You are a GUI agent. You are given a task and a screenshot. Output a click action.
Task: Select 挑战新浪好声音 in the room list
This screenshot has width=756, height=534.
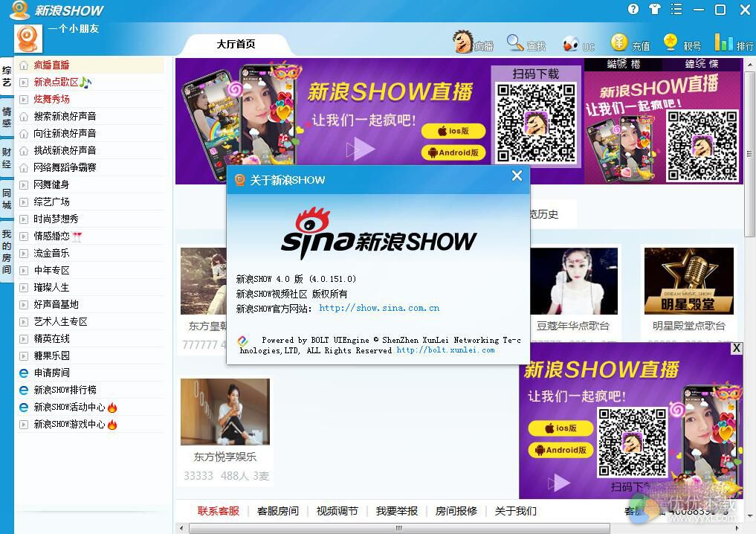pos(91,150)
